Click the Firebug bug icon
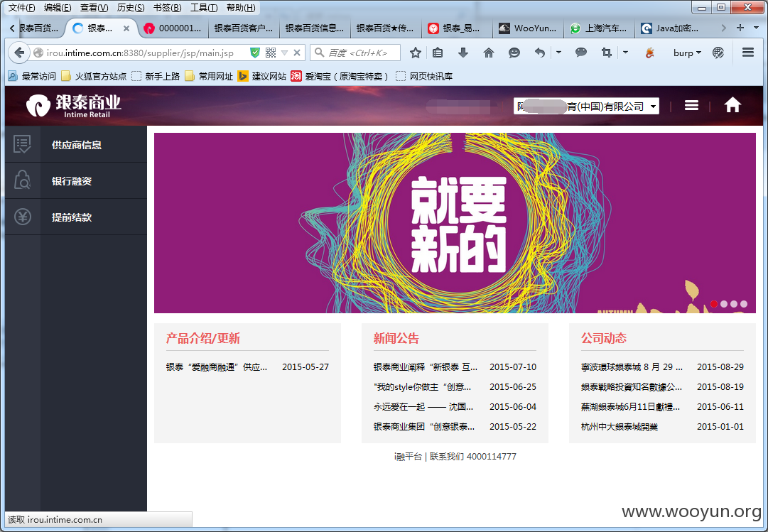Image resolution: width=768 pixels, height=532 pixels. point(649,53)
